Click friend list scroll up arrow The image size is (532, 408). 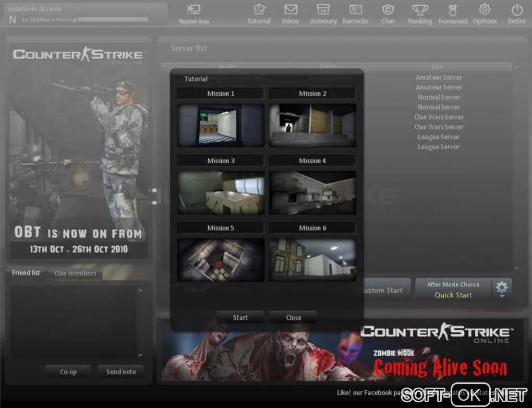(140, 291)
